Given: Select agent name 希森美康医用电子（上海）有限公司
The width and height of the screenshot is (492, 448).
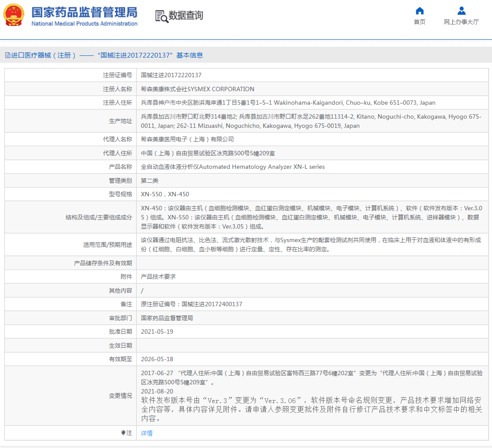Looking at the screenshot, I should pos(187,139).
